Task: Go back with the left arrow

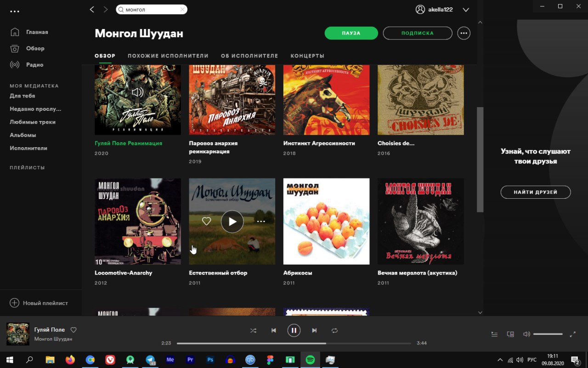Action: pos(92,10)
